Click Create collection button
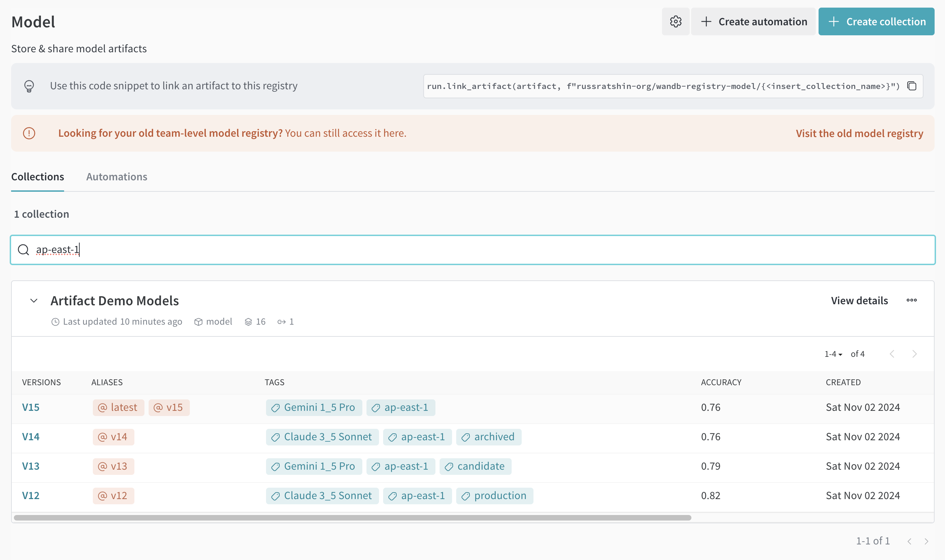 (x=876, y=21)
